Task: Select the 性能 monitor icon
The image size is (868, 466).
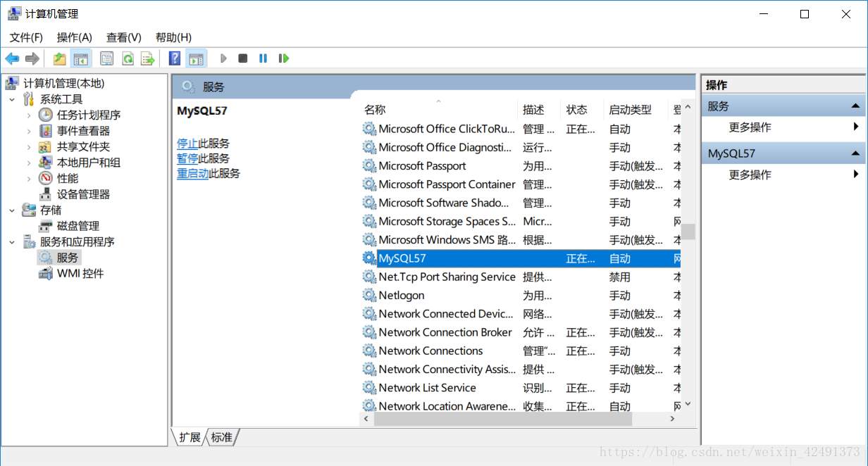Action: pos(45,178)
